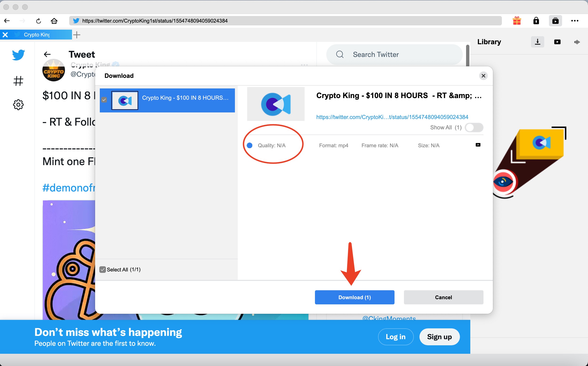Open the tweet status URL link

click(392, 117)
